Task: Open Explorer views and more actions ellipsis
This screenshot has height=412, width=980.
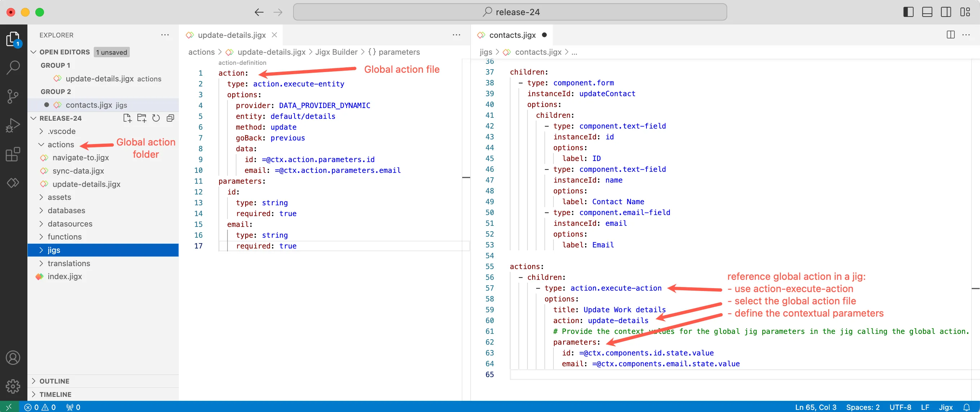Action: tap(165, 35)
